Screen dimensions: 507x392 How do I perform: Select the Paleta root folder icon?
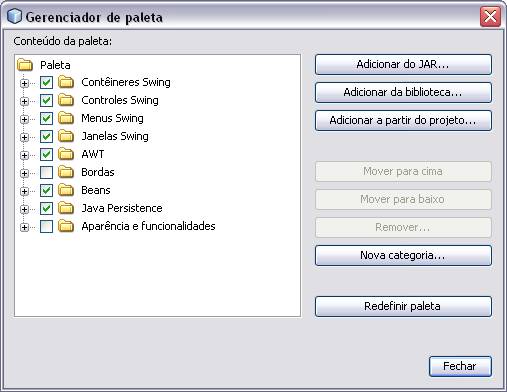click(x=25, y=65)
